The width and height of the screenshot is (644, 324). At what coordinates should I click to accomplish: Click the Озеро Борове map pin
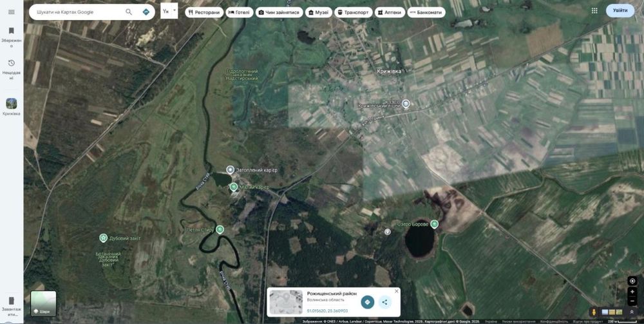(x=435, y=224)
